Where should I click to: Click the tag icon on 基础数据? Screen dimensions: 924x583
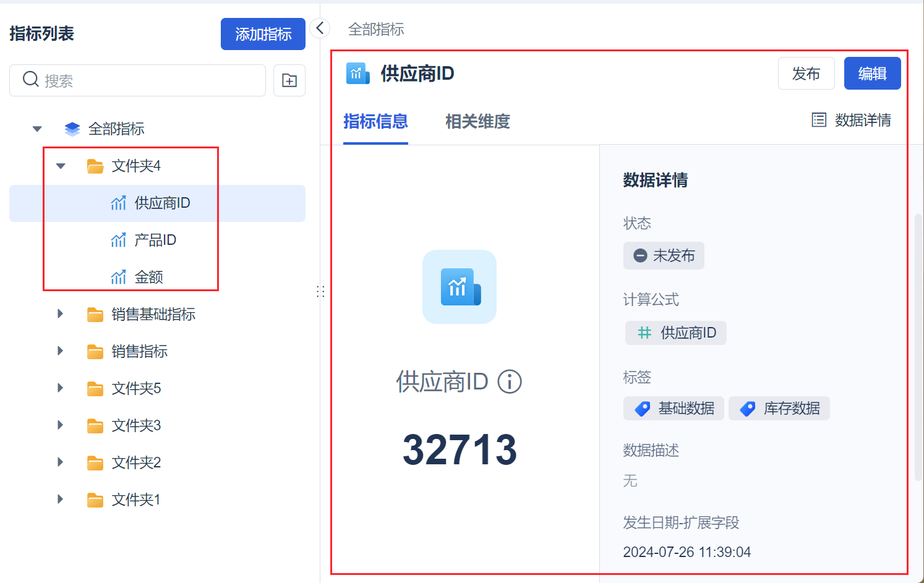point(643,408)
